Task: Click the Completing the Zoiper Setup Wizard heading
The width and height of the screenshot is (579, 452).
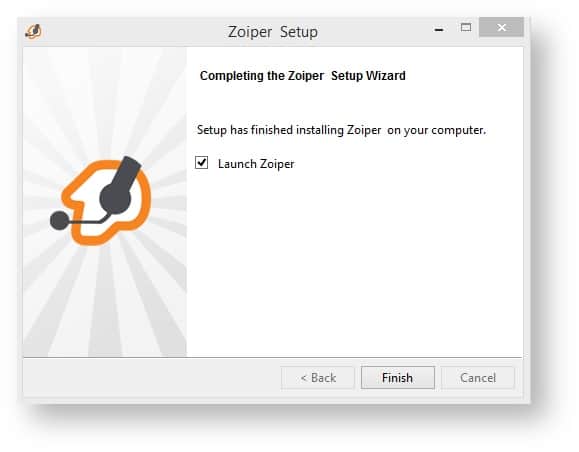Action: click(x=302, y=76)
